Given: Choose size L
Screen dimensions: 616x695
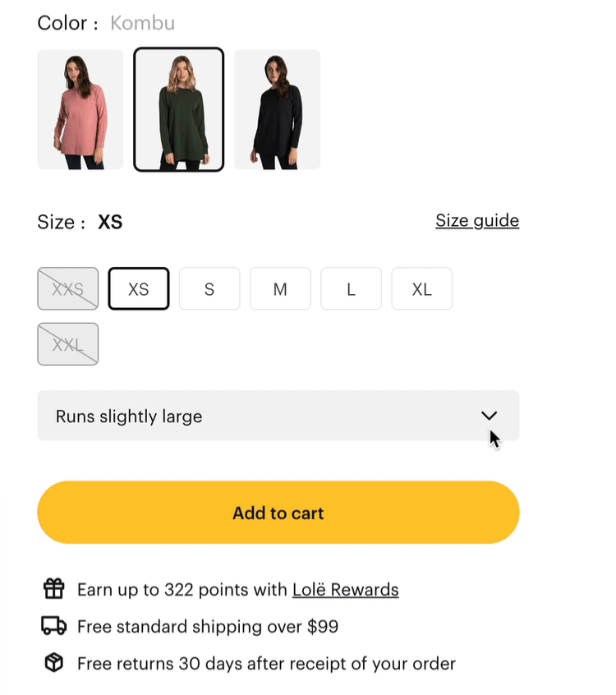Looking at the screenshot, I should 352,289.
